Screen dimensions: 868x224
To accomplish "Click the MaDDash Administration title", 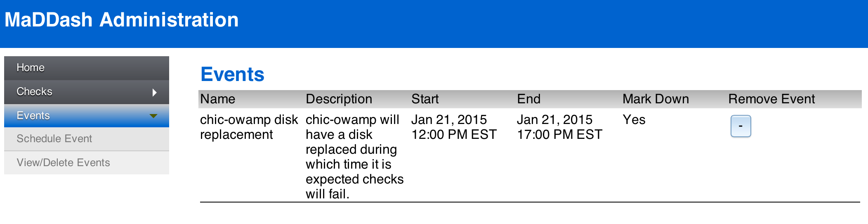I will point(122,20).
